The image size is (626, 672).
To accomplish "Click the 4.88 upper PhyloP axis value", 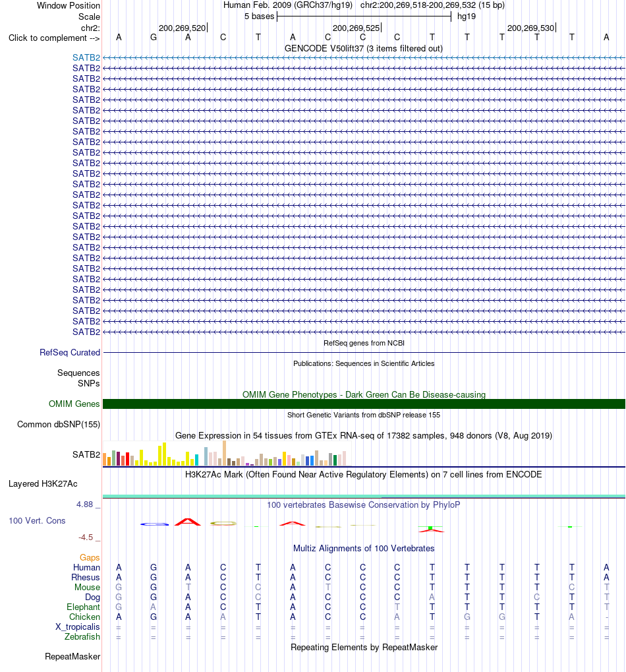I will tap(84, 504).
